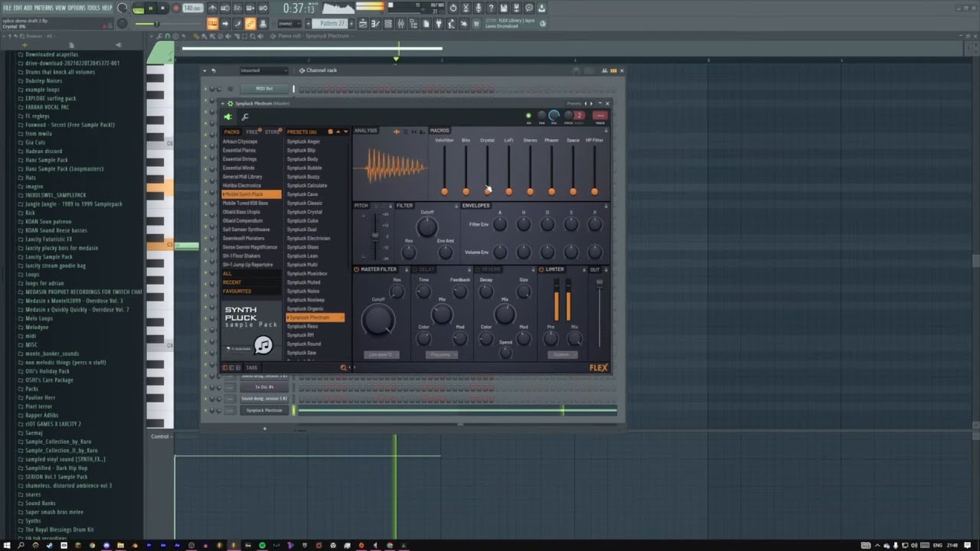Viewport: 980px width, 551px height.
Task: Toggle the Reverb effect power button
Action: [x=477, y=269]
